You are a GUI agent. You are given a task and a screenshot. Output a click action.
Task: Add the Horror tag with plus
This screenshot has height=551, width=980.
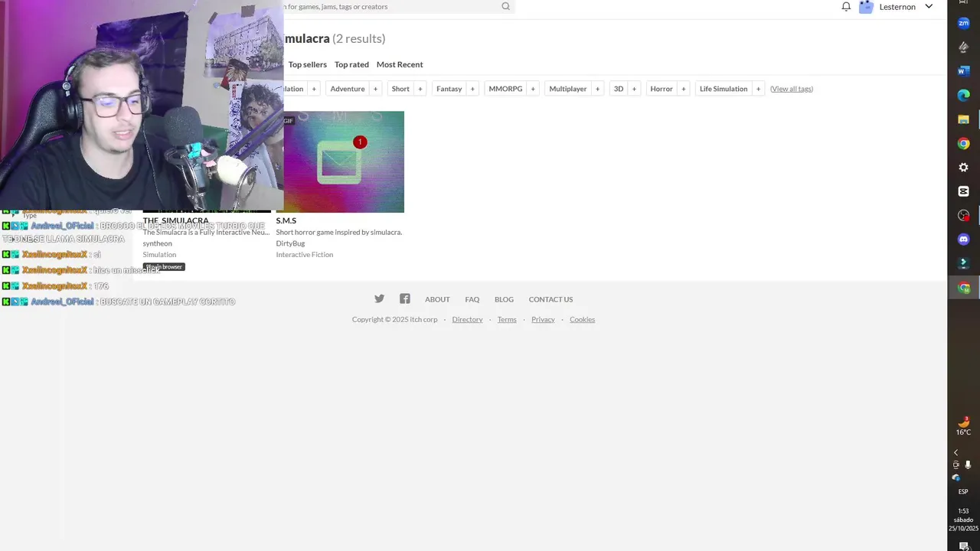click(684, 89)
